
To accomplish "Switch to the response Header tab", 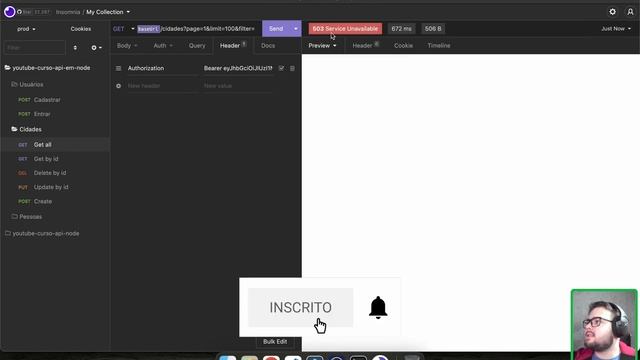I will coord(365,46).
